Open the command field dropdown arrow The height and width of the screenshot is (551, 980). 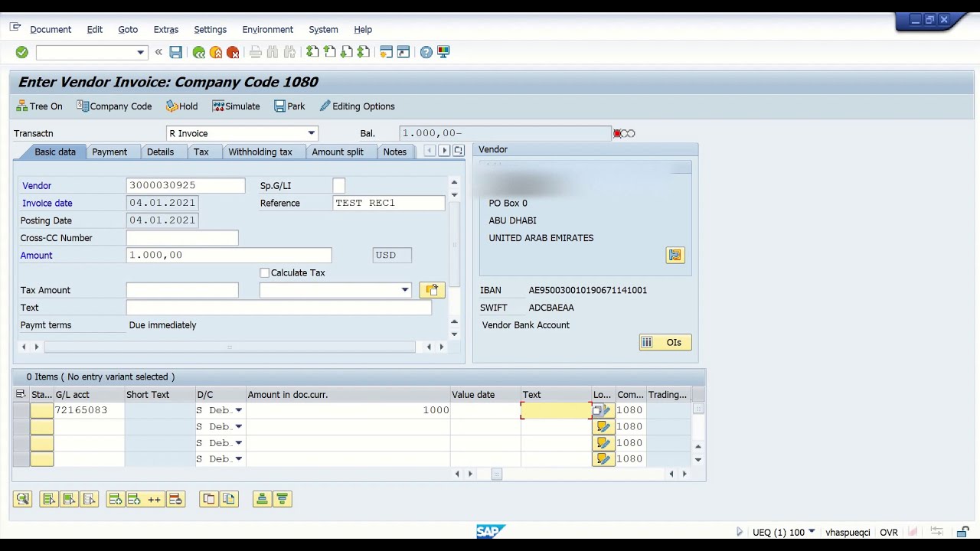140,52
